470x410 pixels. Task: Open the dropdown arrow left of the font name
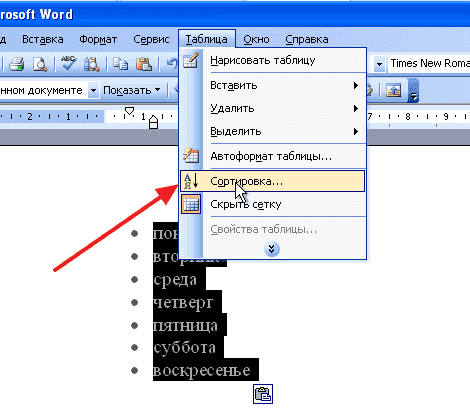pyautogui.click(x=379, y=64)
